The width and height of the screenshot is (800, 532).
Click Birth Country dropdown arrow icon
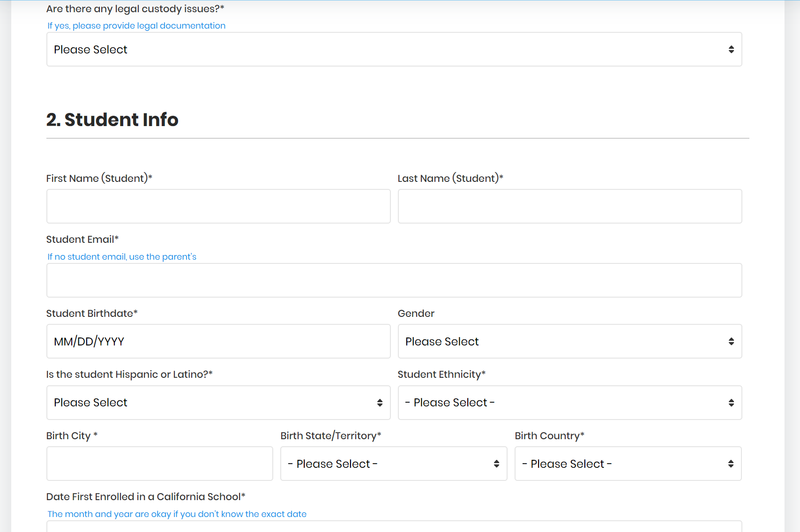[x=731, y=464]
